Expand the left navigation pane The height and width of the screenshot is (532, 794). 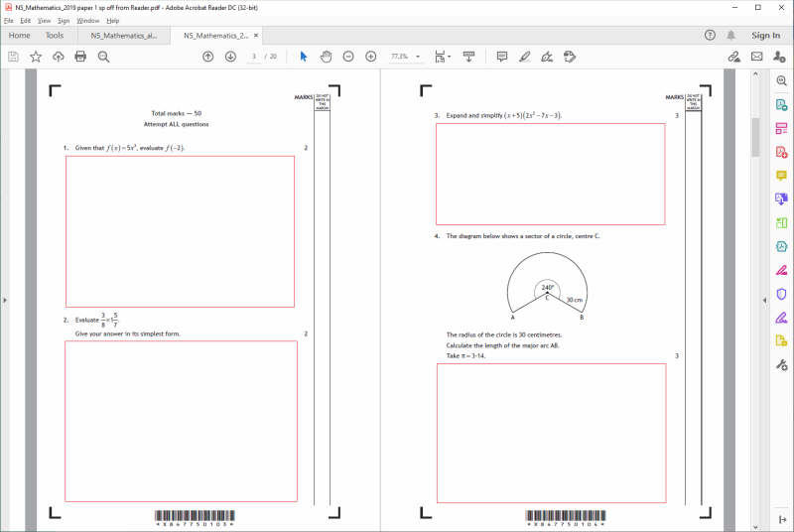[5, 300]
